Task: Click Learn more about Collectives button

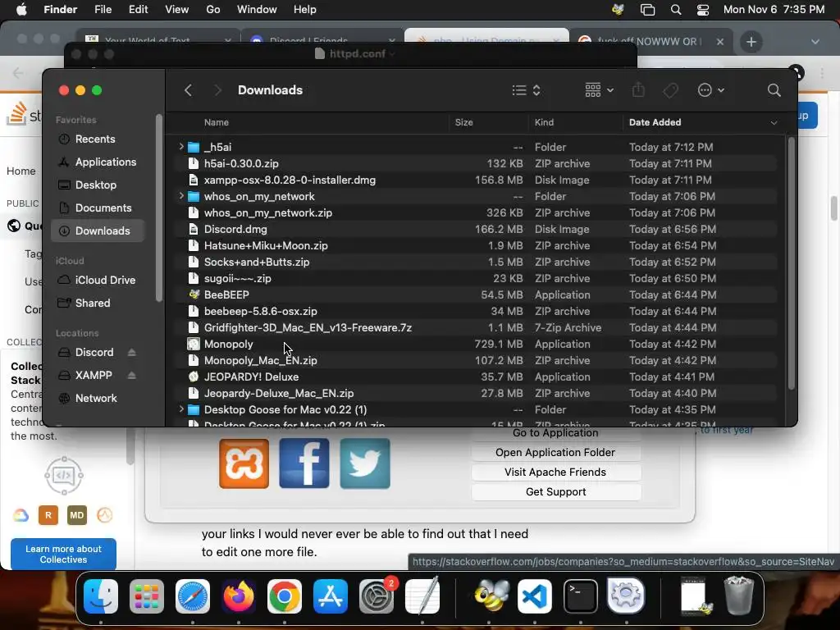Action: click(63, 555)
